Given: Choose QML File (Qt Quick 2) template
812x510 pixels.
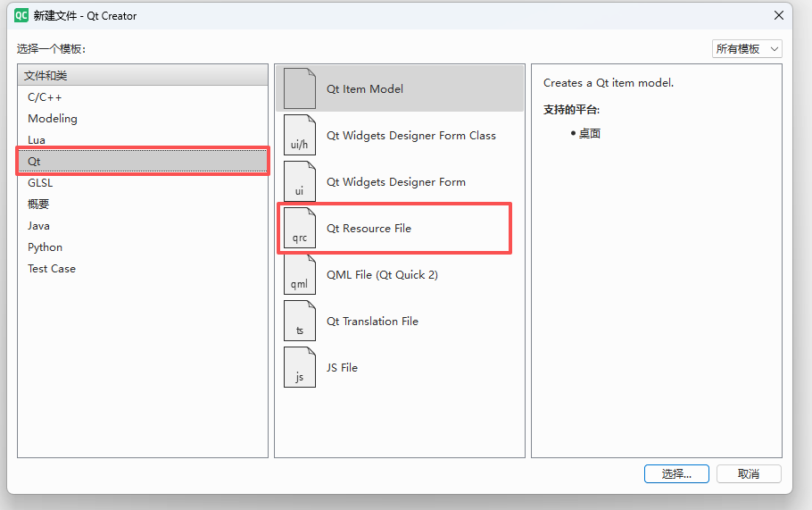Looking at the screenshot, I should pyautogui.click(x=400, y=275).
